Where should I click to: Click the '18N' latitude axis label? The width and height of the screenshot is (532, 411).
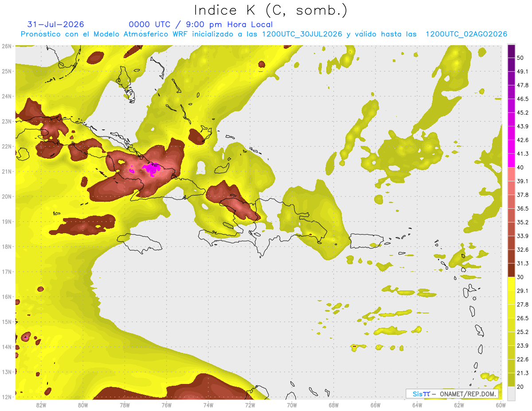point(7,247)
